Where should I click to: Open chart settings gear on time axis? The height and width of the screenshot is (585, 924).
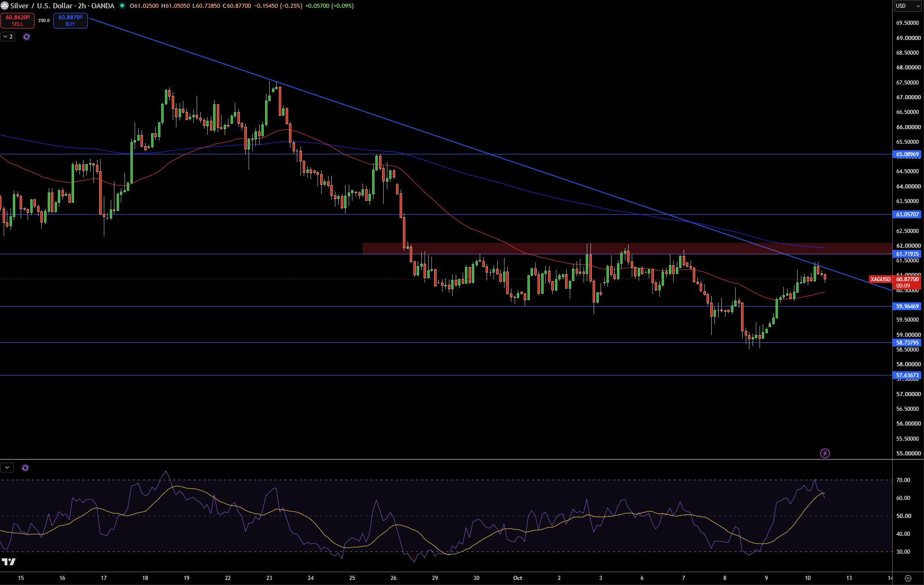908,578
